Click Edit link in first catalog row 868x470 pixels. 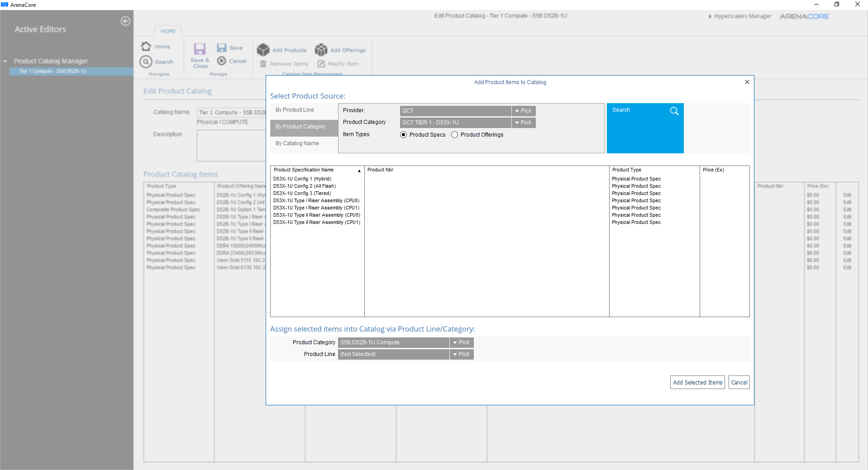click(847, 195)
